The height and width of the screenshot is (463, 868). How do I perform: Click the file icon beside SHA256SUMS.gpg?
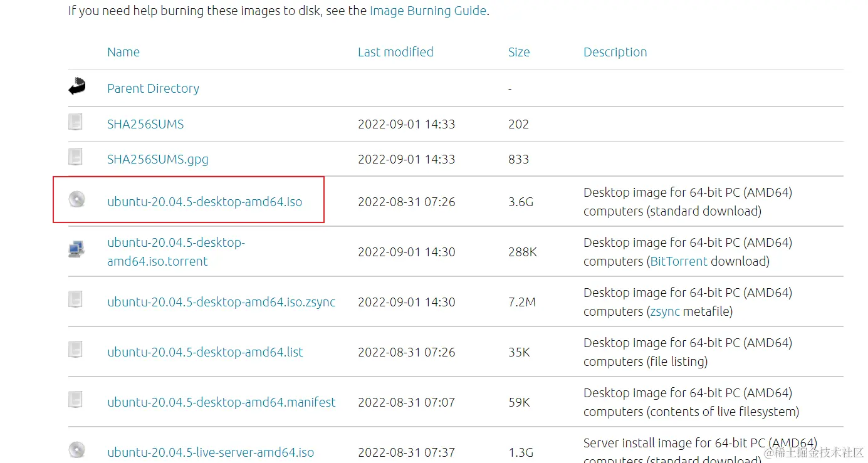pyautogui.click(x=75, y=157)
